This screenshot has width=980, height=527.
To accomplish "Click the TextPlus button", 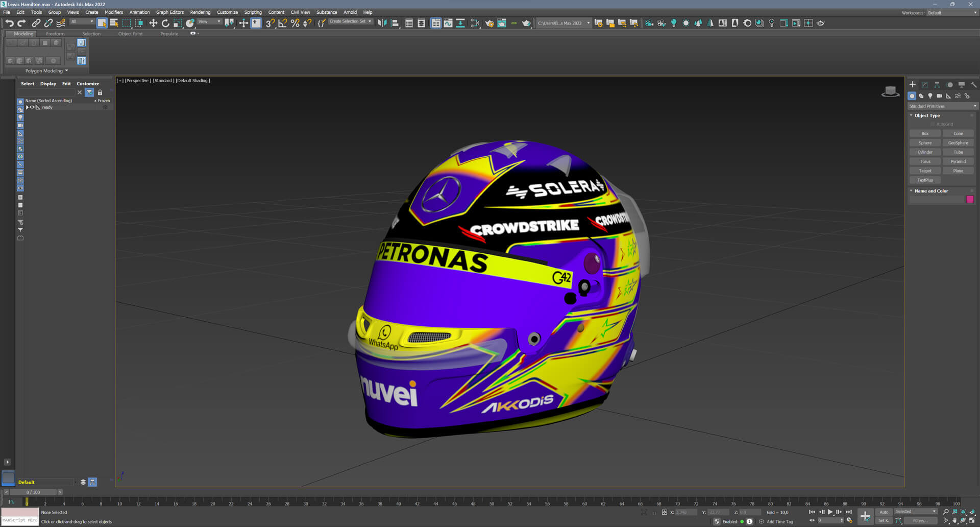I will coord(925,180).
